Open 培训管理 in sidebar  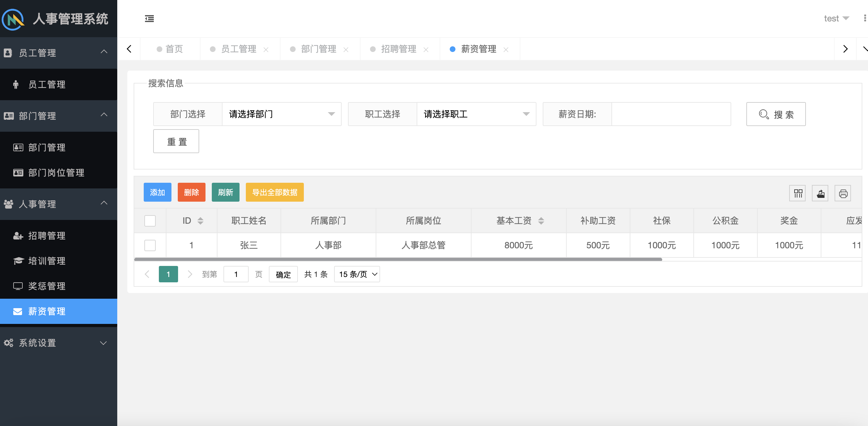pyautogui.click(x=59, y=261)
